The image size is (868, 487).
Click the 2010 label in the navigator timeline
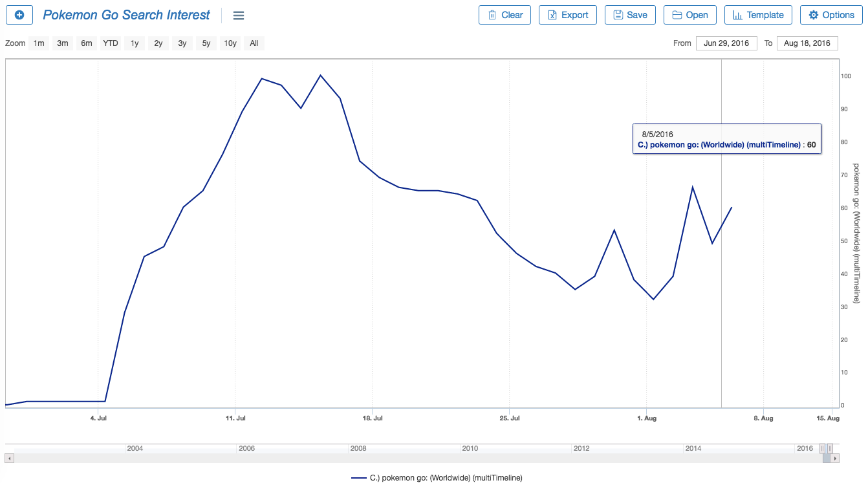(470, 448)
